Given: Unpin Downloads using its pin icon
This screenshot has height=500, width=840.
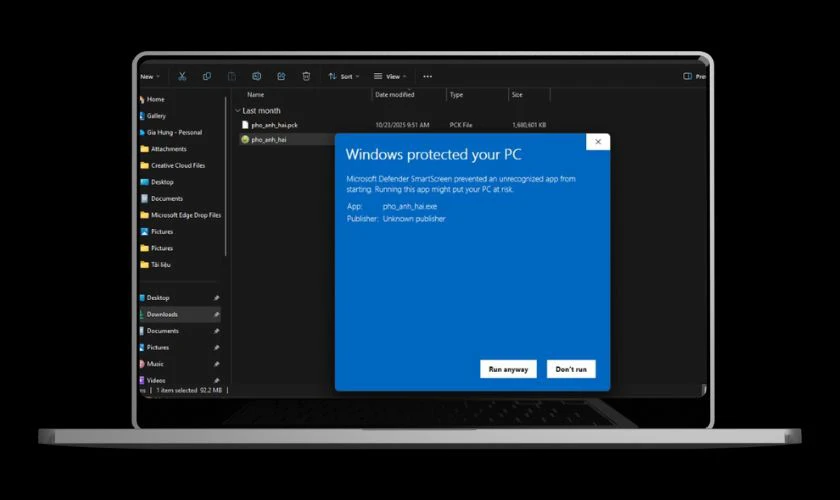Looking at the screenshot, I should pyautogui.click(x=216, y=314).
